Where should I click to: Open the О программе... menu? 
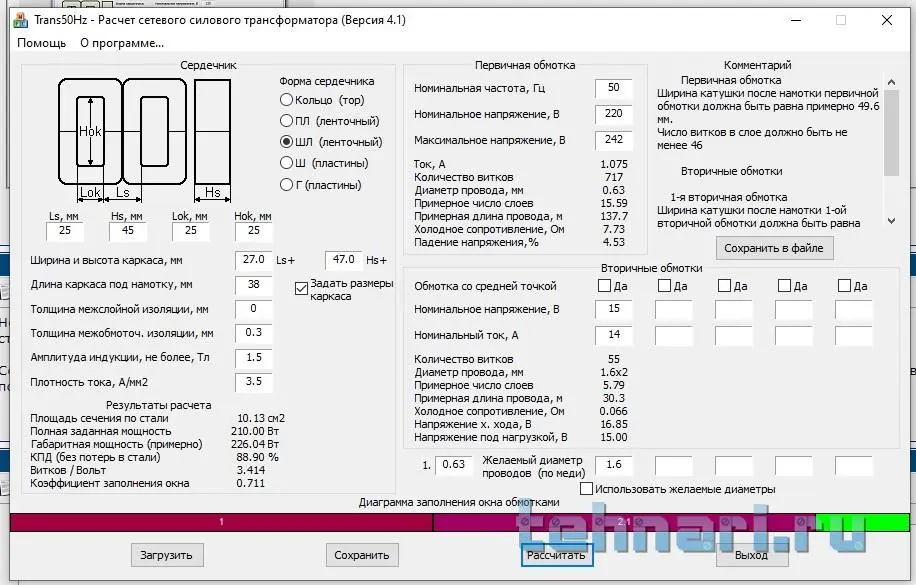122,43
